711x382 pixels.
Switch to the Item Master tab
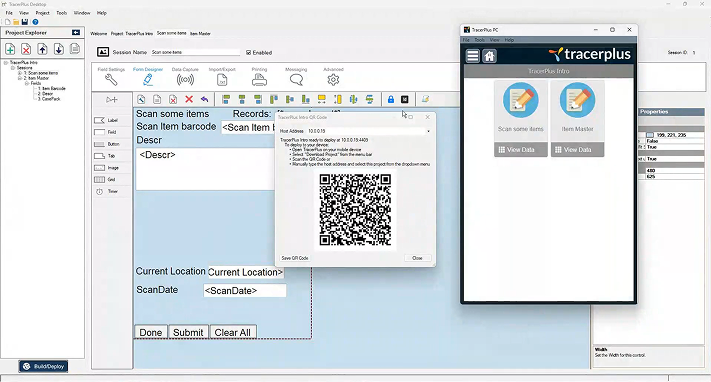(x=200, y=34)
